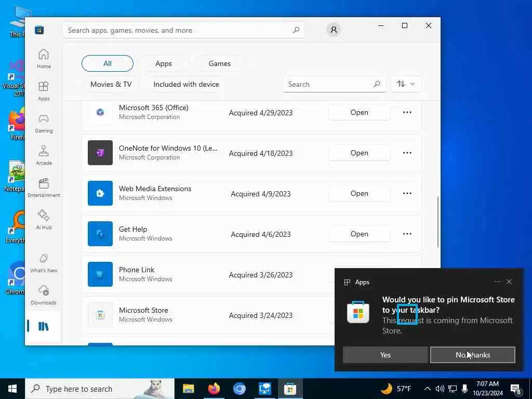Click the microphone icon in system tray

tap(464, 389)
